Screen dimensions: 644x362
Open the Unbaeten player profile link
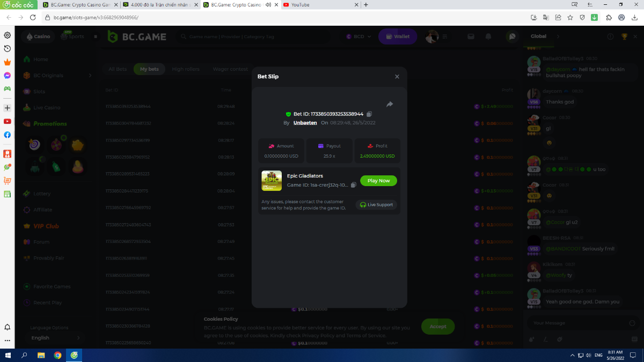click(305, 123)
